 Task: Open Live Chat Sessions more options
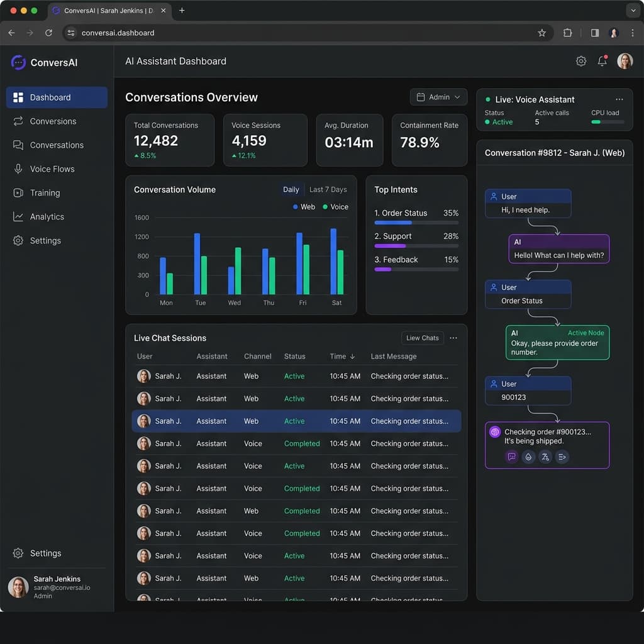pos(453,338)
